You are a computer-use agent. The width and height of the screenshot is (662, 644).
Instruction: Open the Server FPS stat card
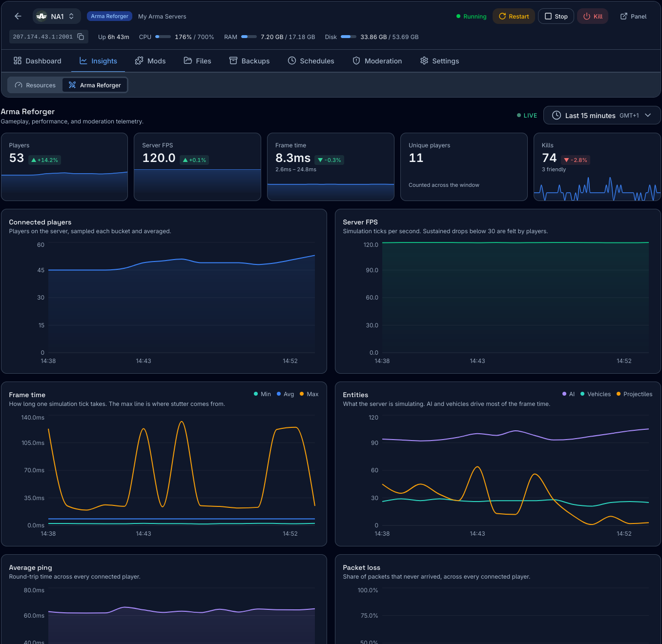point(197,167)
